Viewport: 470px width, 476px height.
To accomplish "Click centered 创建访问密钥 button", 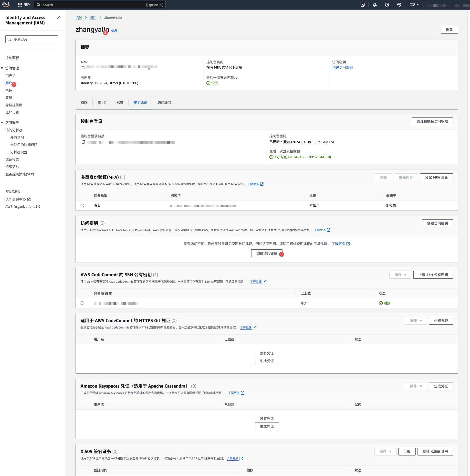I will point(267,253).
